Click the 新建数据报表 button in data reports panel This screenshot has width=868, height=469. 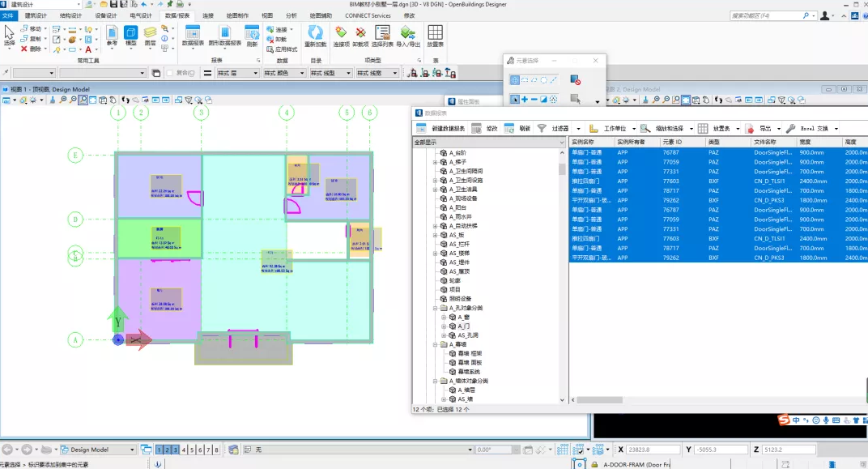[x=441, y=129]
